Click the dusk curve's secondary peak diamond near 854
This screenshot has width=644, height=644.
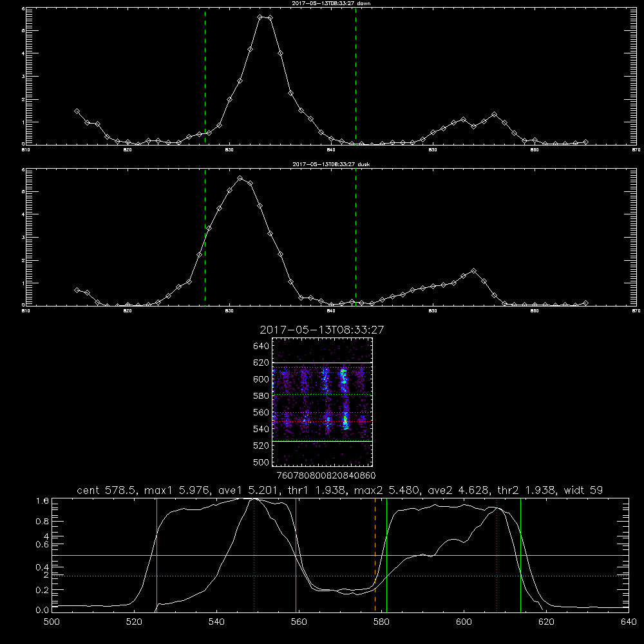click(474, 270)
